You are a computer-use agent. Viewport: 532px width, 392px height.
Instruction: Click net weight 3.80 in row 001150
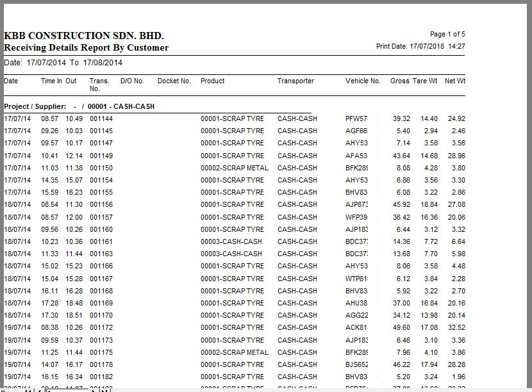[458, 168]
